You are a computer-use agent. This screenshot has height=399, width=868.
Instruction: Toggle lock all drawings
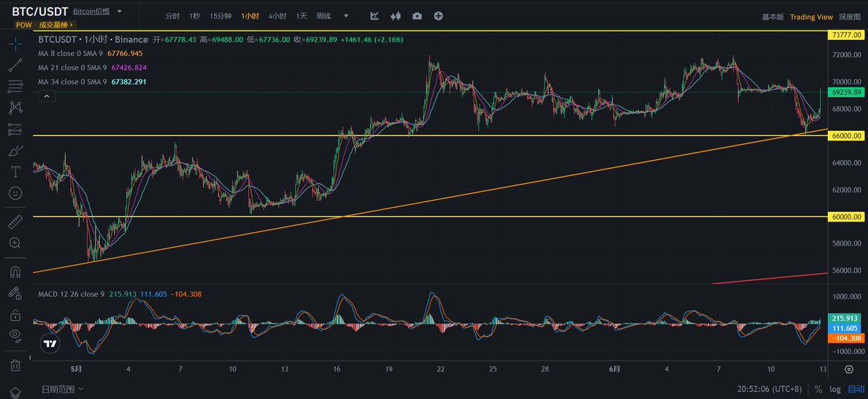pyautogui.click(x=15, y=315)
